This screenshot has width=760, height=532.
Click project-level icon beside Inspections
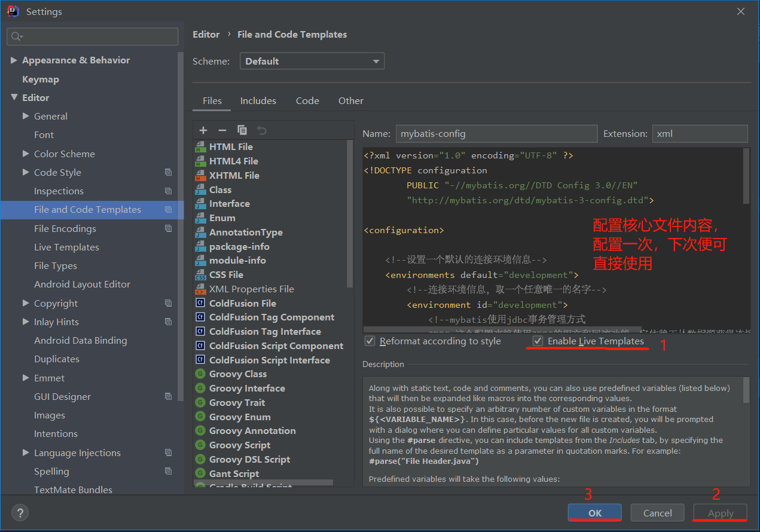click(168, 191)
